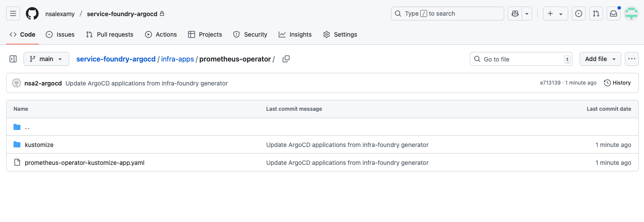Viewport: 644px width, 222px height.
Task: Open the more options ellipsis button
Action: pyautogui.click(x=632, y=59)
